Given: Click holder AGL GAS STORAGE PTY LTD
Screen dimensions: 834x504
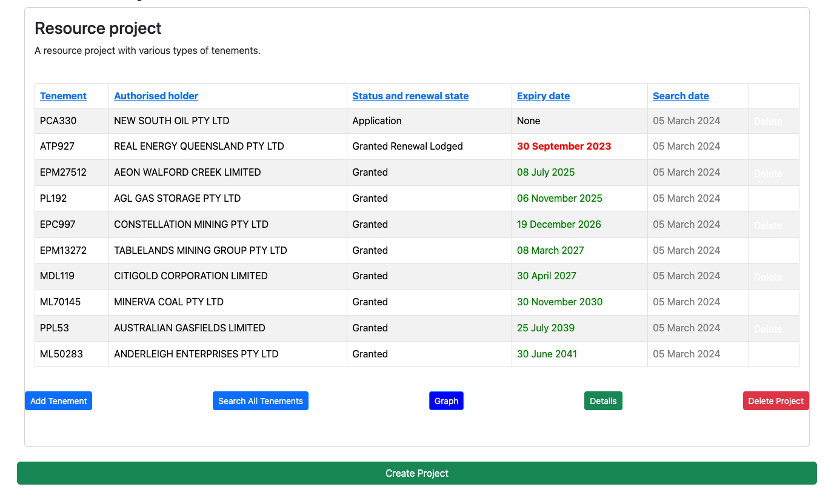Looking at the screenshot, I should pyautogui.click(x=177, y=198).
